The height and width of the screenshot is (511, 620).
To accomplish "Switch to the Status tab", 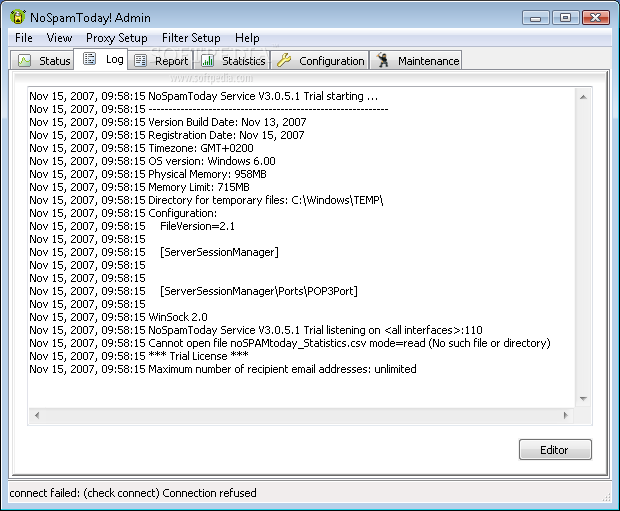I will (42, 61).
